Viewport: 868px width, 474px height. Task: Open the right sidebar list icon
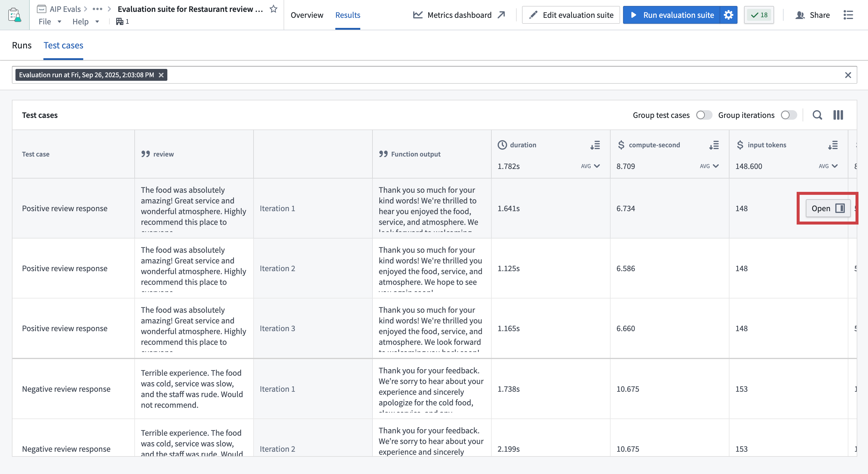[x=848, y=15]
